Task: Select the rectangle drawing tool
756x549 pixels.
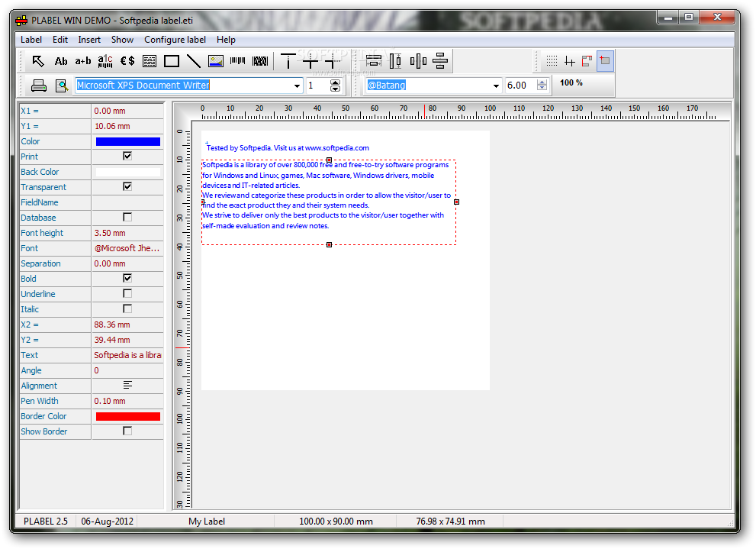Action: coord(172,61)
